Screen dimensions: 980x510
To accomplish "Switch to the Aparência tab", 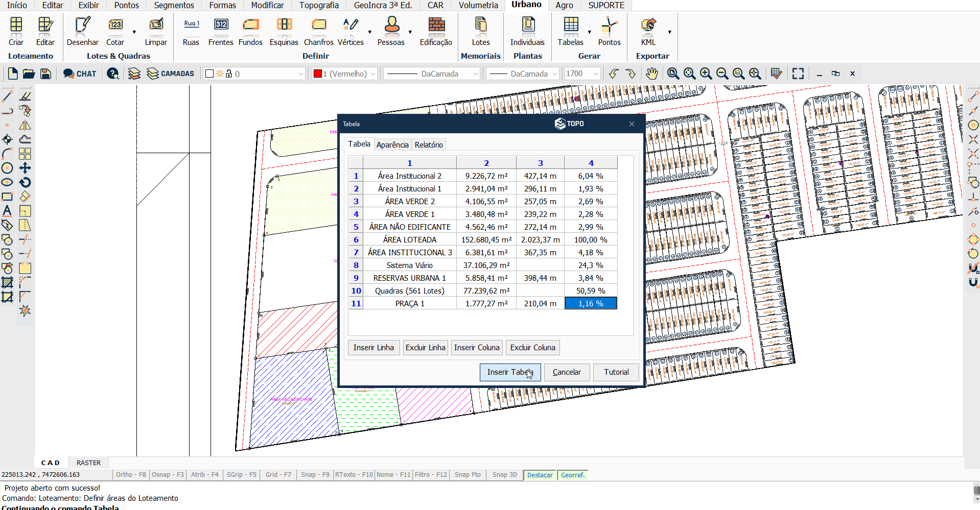I will 392,145.
